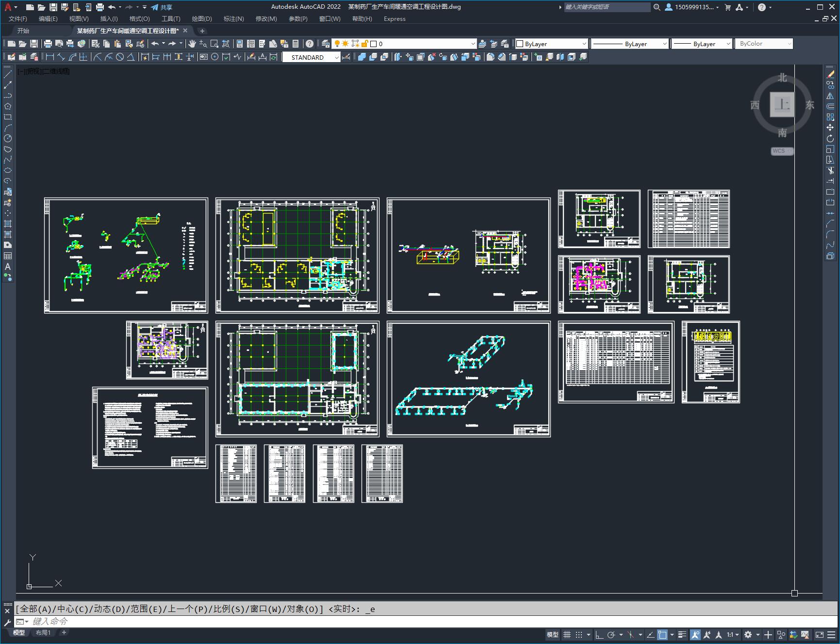Select the Polygon draw tool
The image size is (840, 644).
pos(8,106)
